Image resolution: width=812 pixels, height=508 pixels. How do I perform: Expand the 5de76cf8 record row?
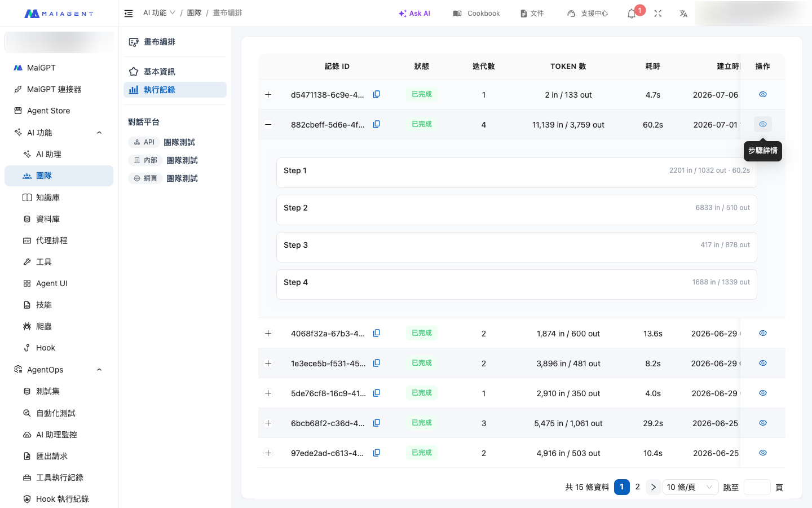268,393
